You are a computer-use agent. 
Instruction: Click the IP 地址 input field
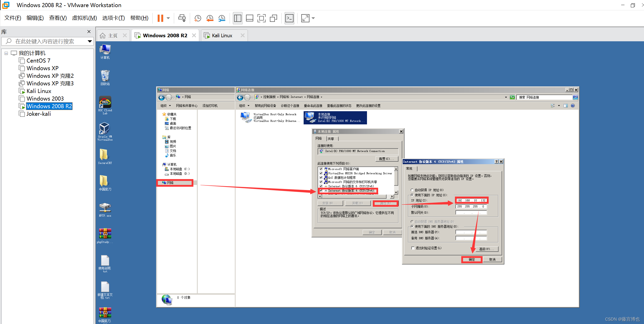[x=471, y=200]
